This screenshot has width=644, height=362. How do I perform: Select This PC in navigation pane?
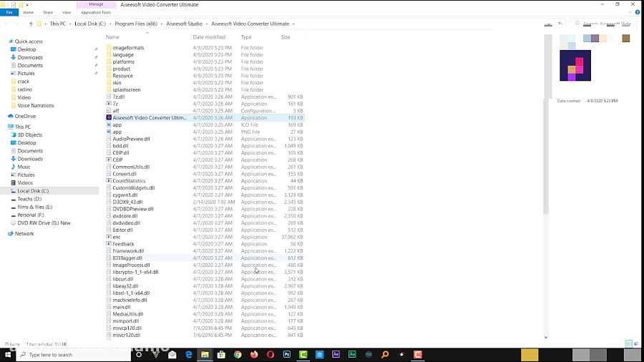23,127
